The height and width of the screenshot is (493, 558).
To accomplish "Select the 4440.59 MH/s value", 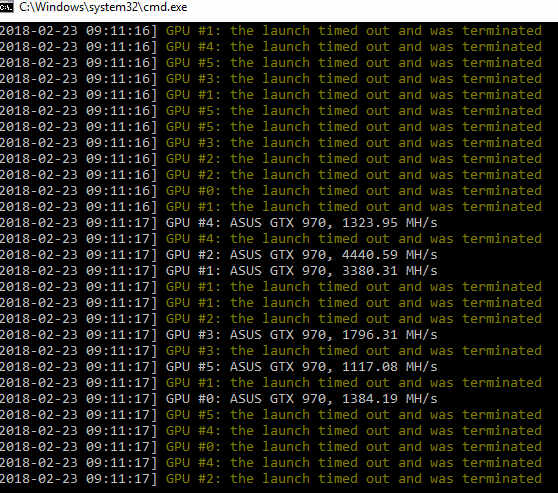I will [389, 255].
